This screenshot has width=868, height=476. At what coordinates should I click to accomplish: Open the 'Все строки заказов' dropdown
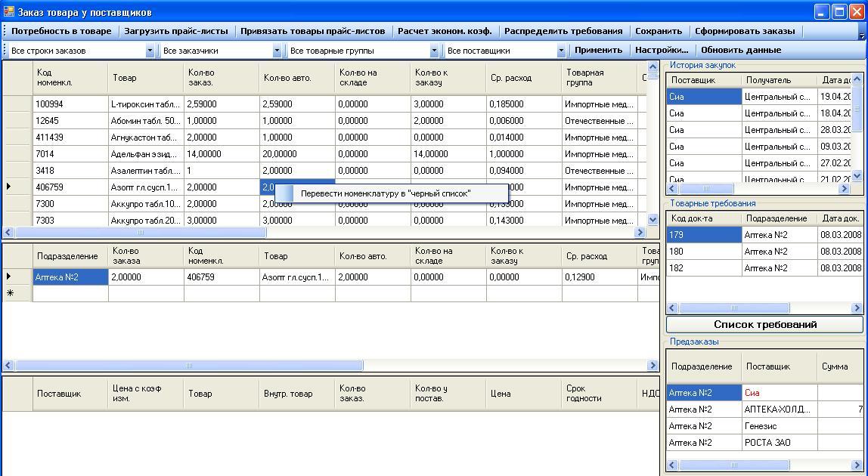(x=150, y=51)
